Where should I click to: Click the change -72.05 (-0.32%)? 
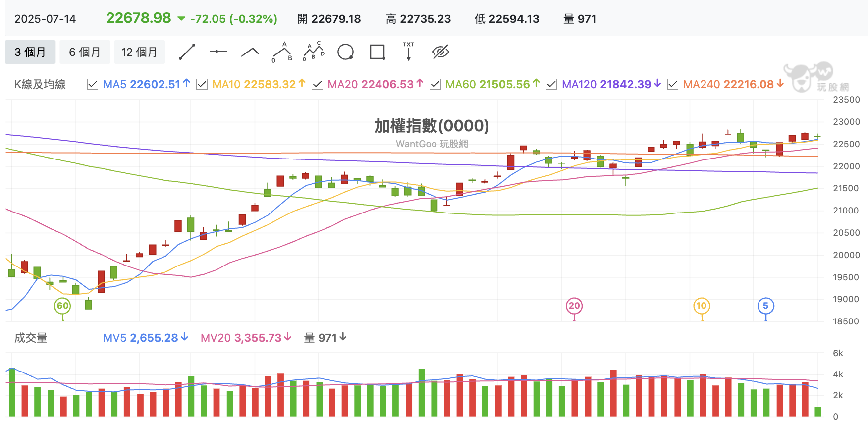(x=233, y=19)
